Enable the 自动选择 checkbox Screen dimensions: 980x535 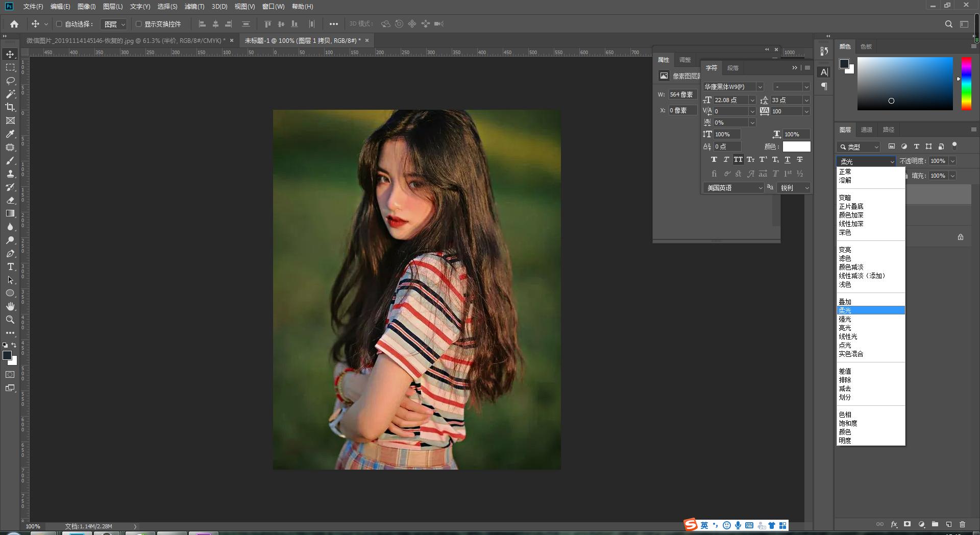[59, 24]
